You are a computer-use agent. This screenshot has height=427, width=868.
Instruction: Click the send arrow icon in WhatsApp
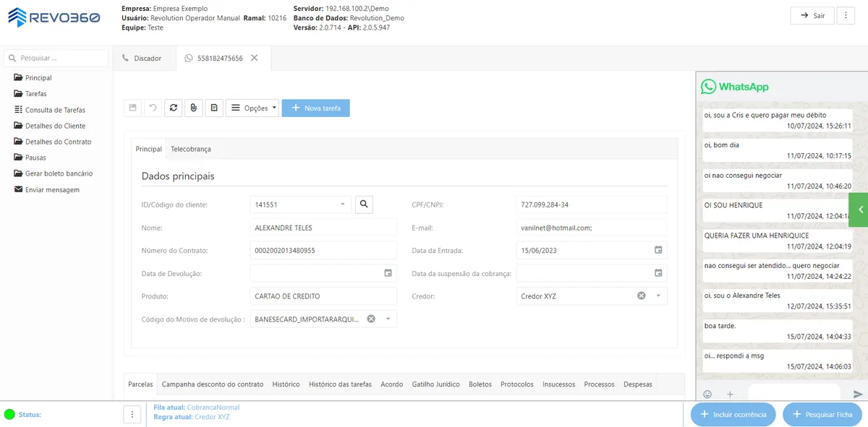click(858, 394)
